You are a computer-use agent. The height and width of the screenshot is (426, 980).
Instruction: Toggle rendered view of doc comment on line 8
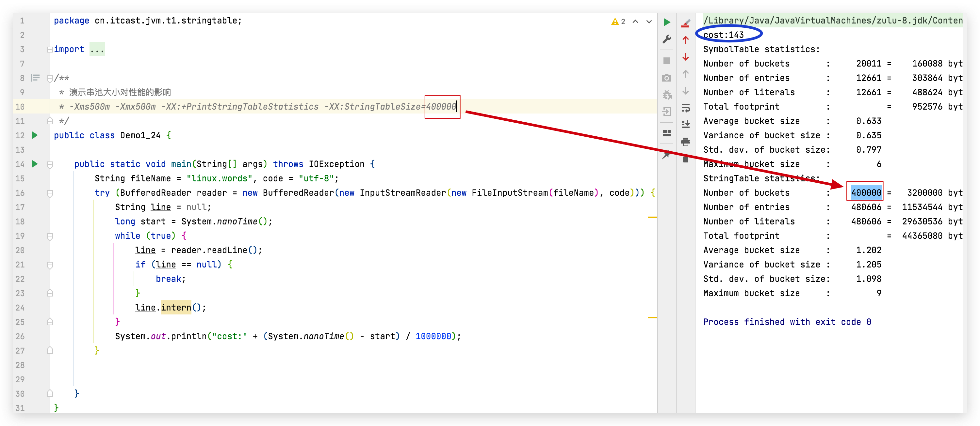(x=35, y=78)
